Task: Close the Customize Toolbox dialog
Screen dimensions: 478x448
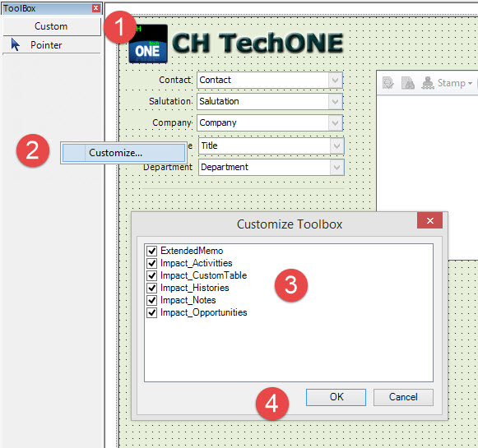Action: pyautogui.click(x=429, y=220)
